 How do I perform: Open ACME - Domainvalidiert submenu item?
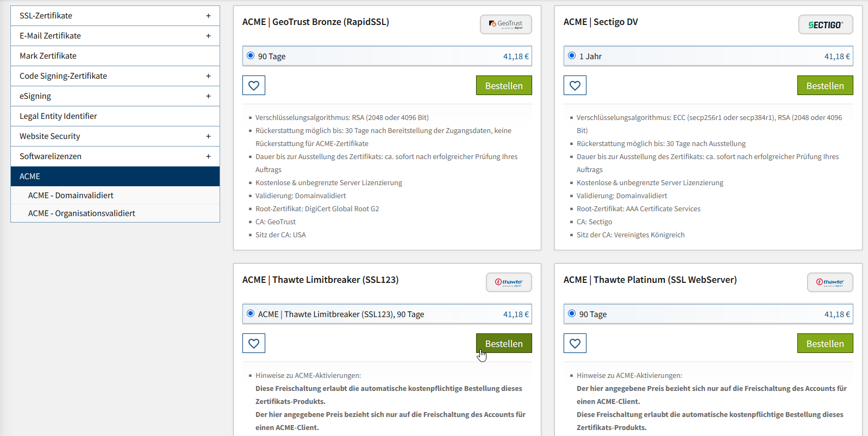coord(71,195)
